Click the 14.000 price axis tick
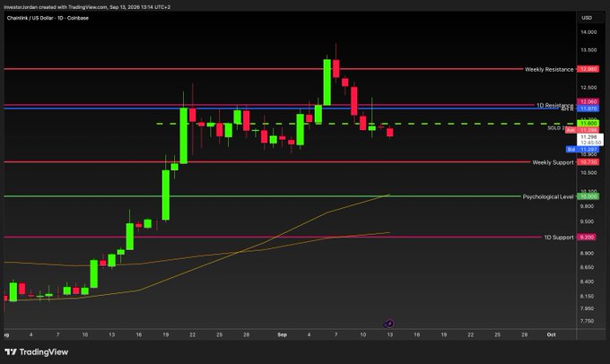Image resolution: width=610 pixels, height=364 pixels. pyautogui.click(x=588, y=32)
